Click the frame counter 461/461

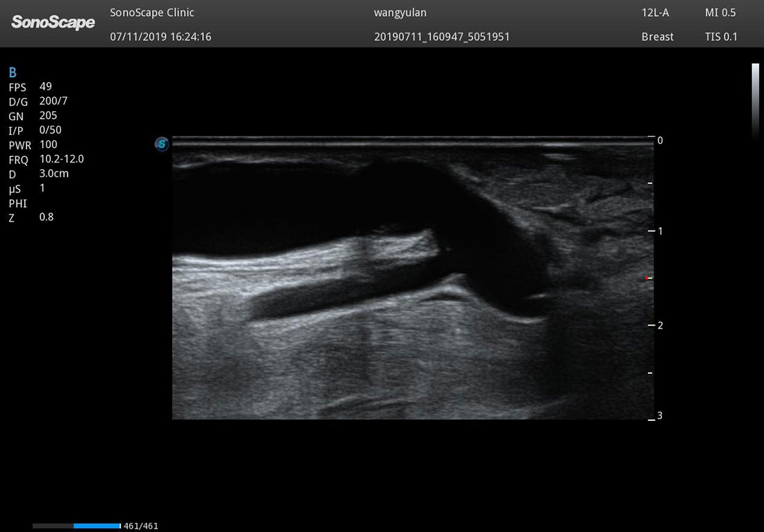[x=141, y=526]
